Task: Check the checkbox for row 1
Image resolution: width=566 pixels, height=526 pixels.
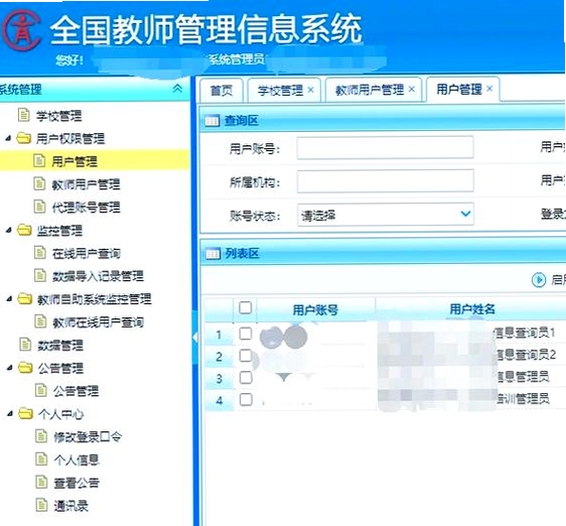Action: tap(245, 333)
